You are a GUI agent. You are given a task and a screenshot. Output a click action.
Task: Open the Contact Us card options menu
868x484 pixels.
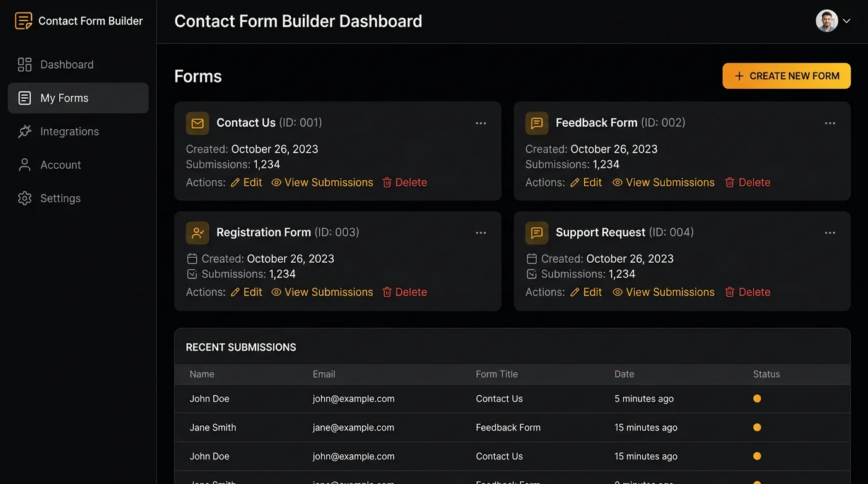[481, 124]
